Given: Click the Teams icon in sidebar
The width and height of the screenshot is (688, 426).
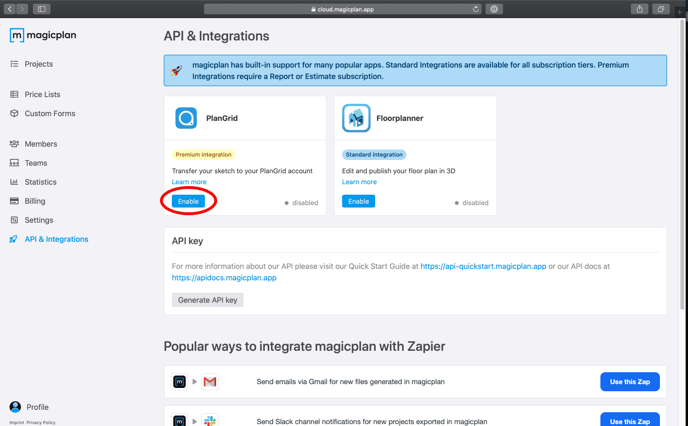Looking at the screenshot, I should (x=14, y=163).
